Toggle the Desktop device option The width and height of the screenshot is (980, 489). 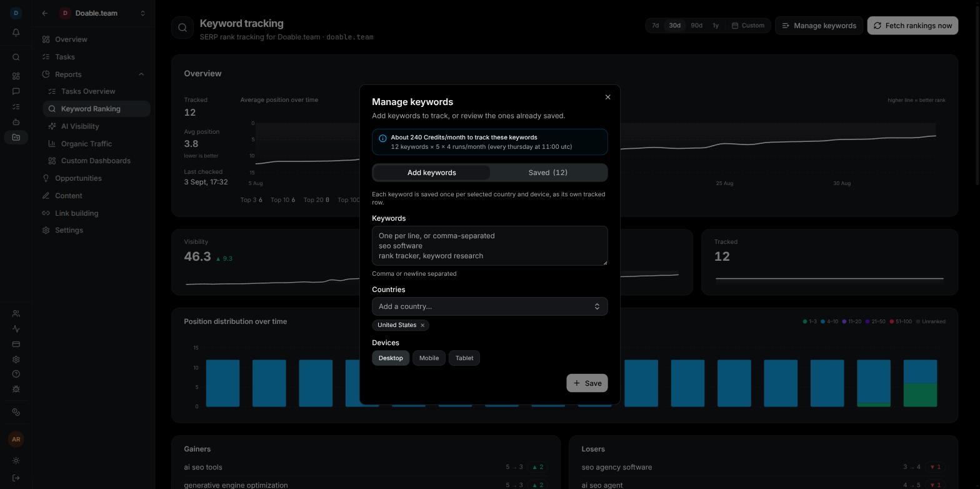pyautogui.click(x=391, y=358)
